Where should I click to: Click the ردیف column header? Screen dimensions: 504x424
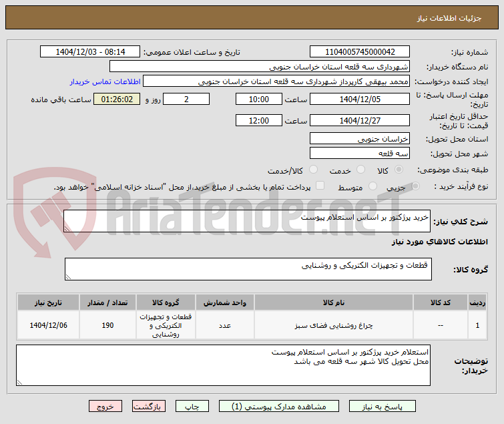click(x=477, y=302)
